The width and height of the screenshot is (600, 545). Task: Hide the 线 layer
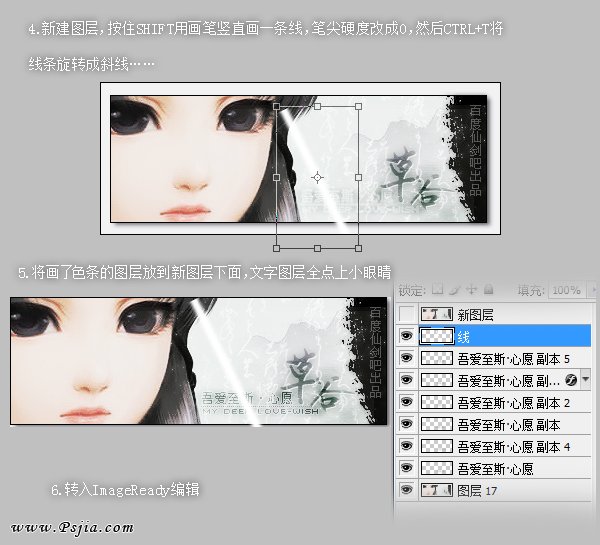click(x=406, y=336)
